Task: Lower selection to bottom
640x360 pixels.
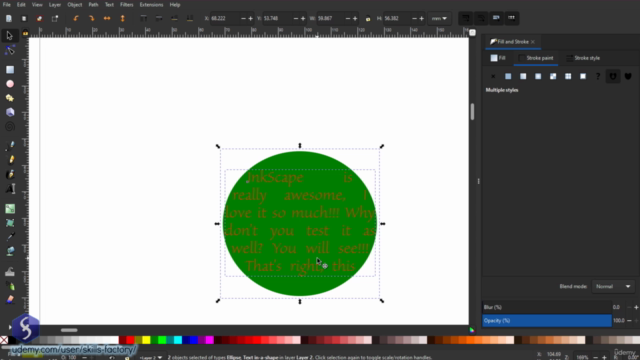Action: [190, 18]
